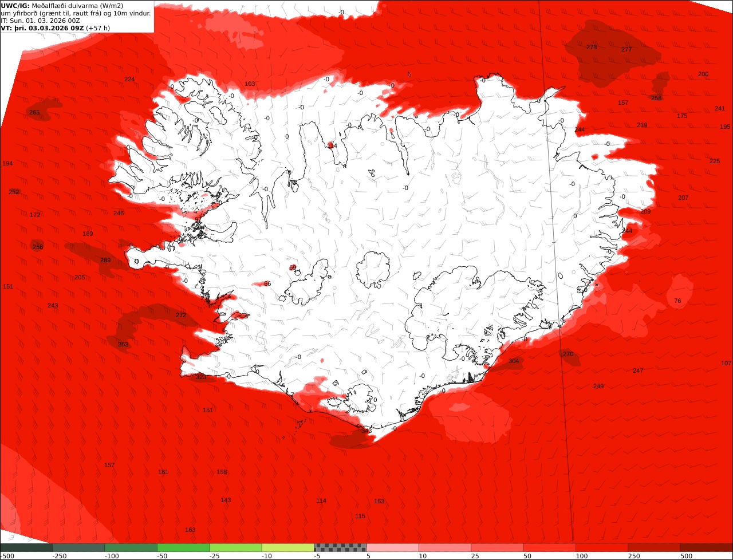Click the flux value 172
733x560 pixels.
(35, 215)
